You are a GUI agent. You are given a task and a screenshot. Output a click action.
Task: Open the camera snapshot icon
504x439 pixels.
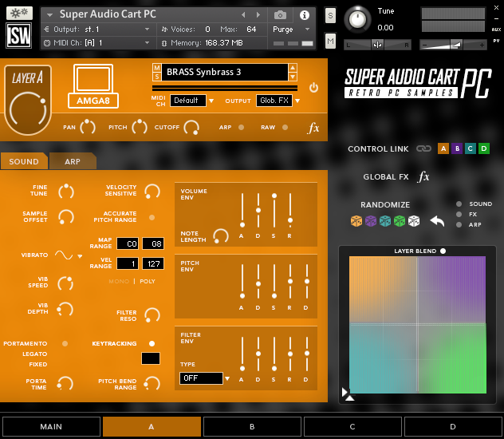pyautogui.click(x=280, y=15)
